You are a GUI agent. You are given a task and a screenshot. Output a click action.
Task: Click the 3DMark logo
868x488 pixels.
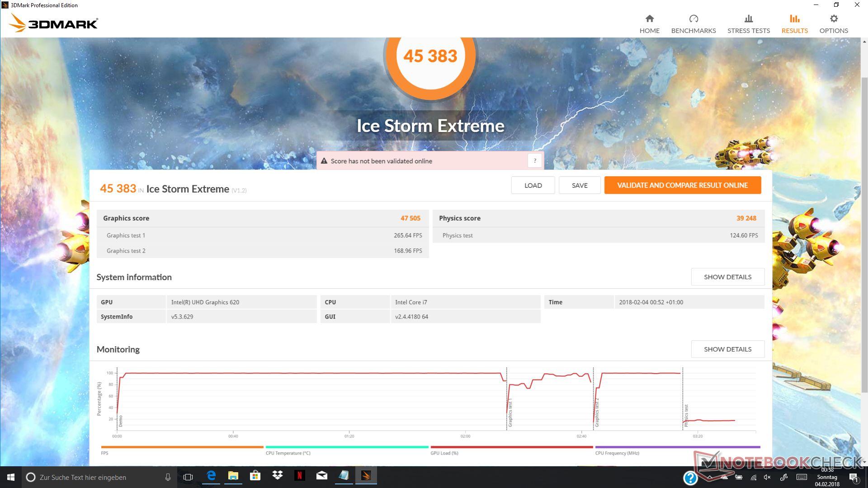tap(53, 23)
